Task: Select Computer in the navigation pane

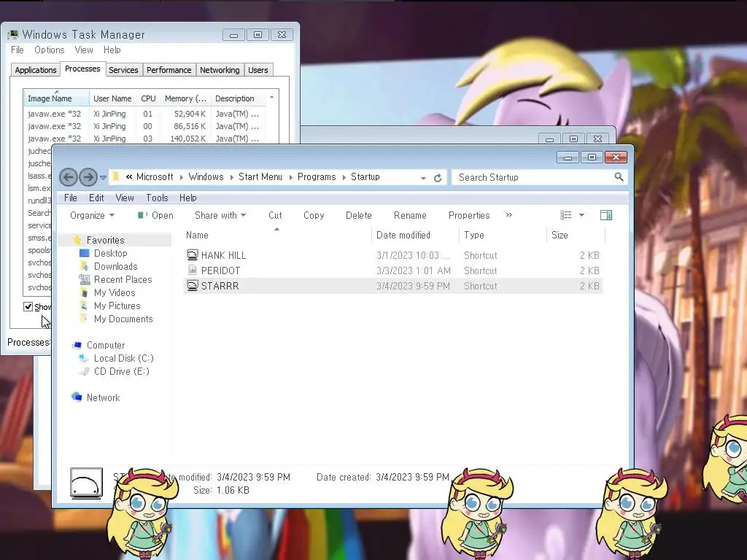Action: pyautogui.click(x=106, y=345)
